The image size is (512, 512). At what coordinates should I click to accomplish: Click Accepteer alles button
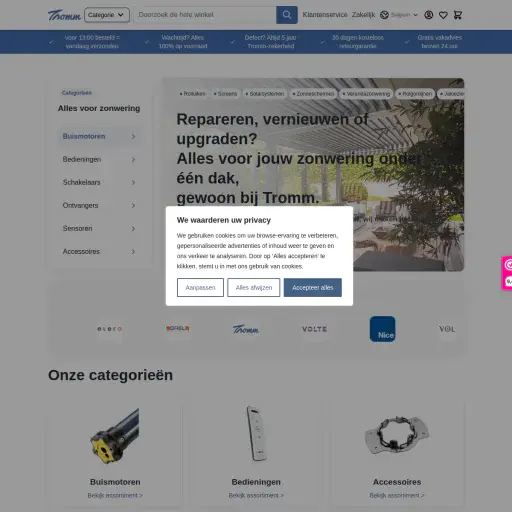point(313,287)
